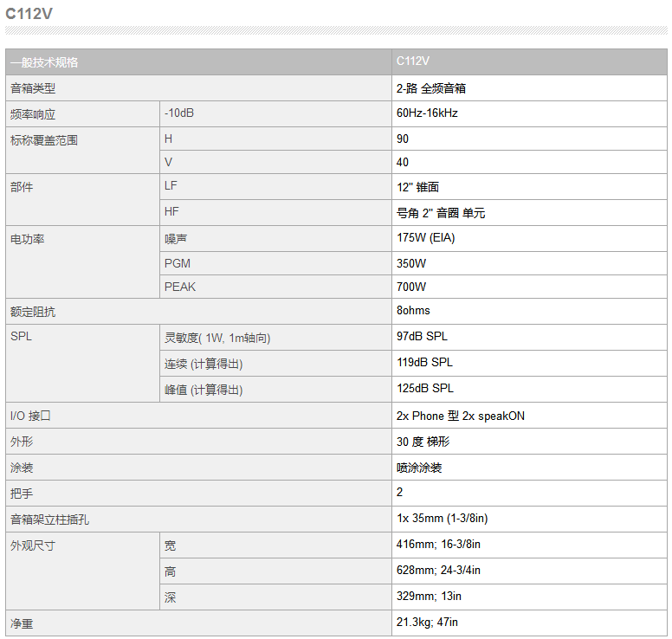Click the C112V page heading
Viewport: 672px width, 639px height.
pos(29,14)
